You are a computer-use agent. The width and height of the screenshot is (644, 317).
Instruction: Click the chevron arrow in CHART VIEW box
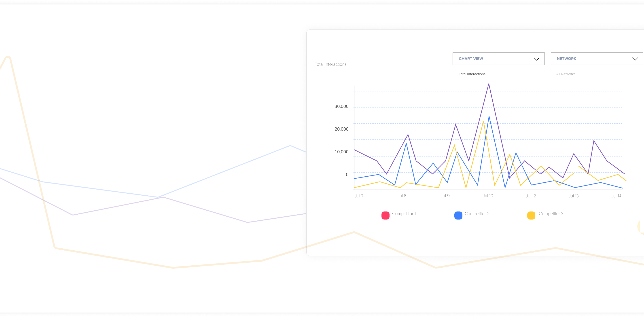(x=536, y=59)
